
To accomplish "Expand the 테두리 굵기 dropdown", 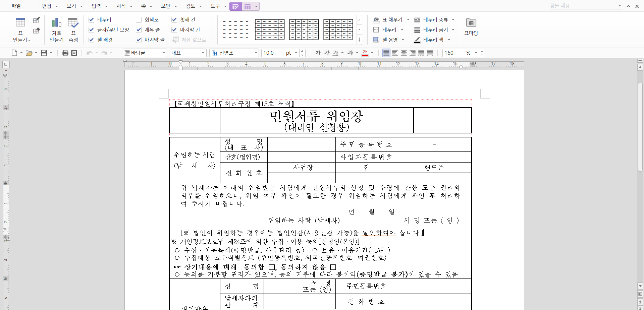I will point(453,30).
